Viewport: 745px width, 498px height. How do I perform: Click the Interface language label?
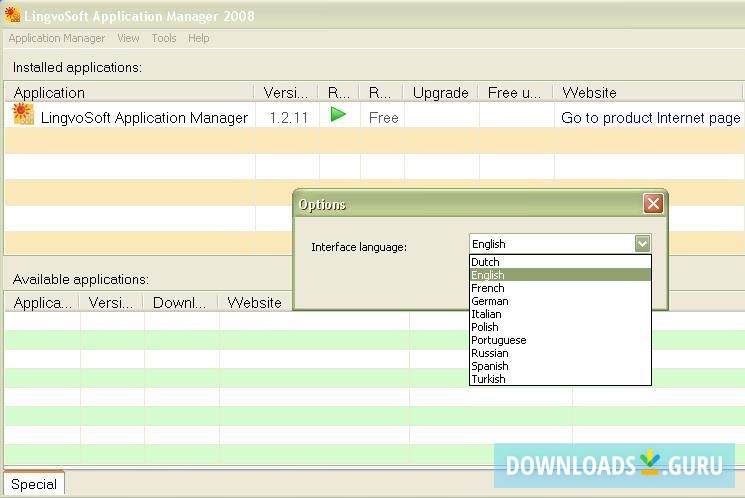click(x=359, y=247)
